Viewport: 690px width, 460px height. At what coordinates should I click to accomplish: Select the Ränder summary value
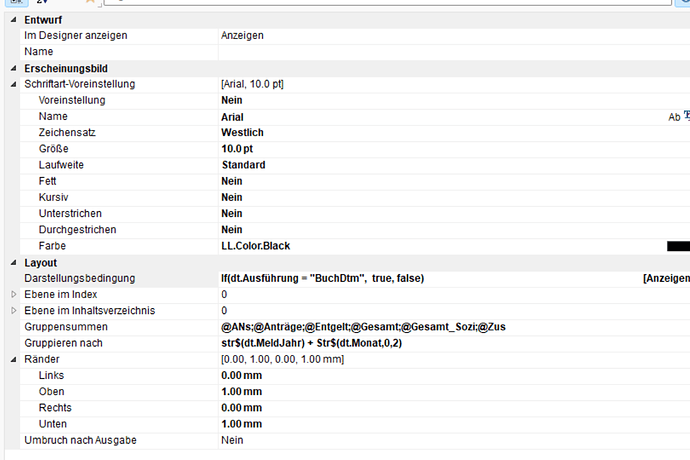283,360
